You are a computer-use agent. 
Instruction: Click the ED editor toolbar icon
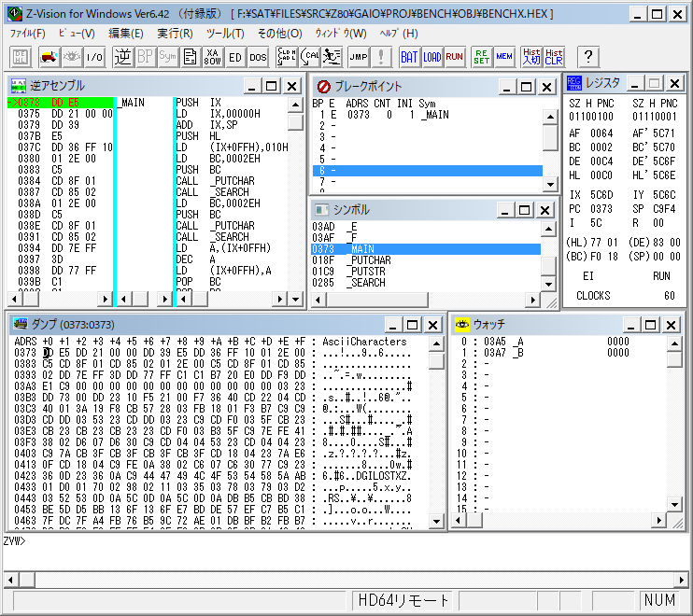235,57
